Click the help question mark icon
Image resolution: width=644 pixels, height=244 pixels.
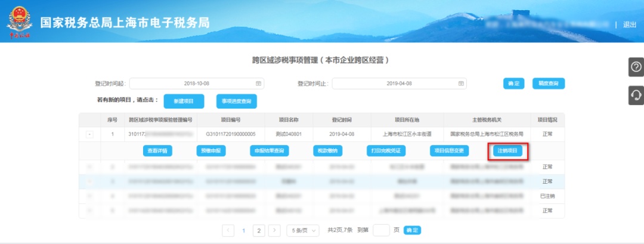click(636, 67)
